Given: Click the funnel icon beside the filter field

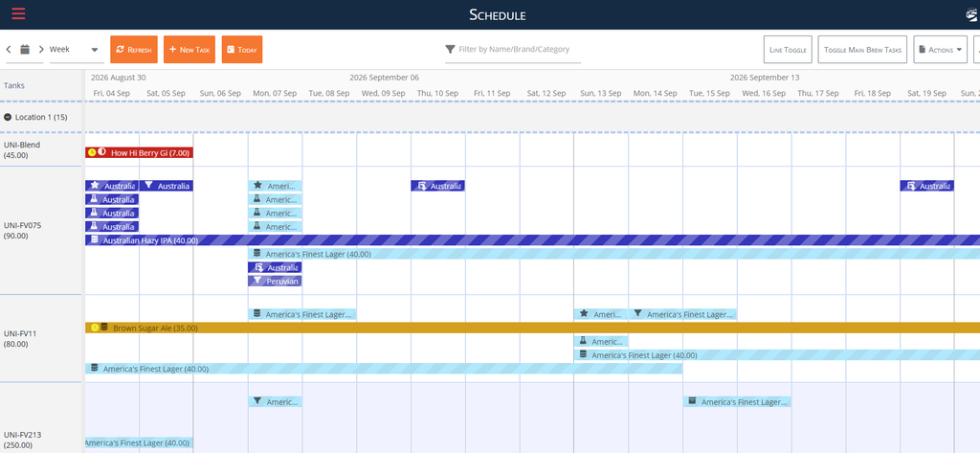Looking at the screenshot, I should tap(450, 50).
